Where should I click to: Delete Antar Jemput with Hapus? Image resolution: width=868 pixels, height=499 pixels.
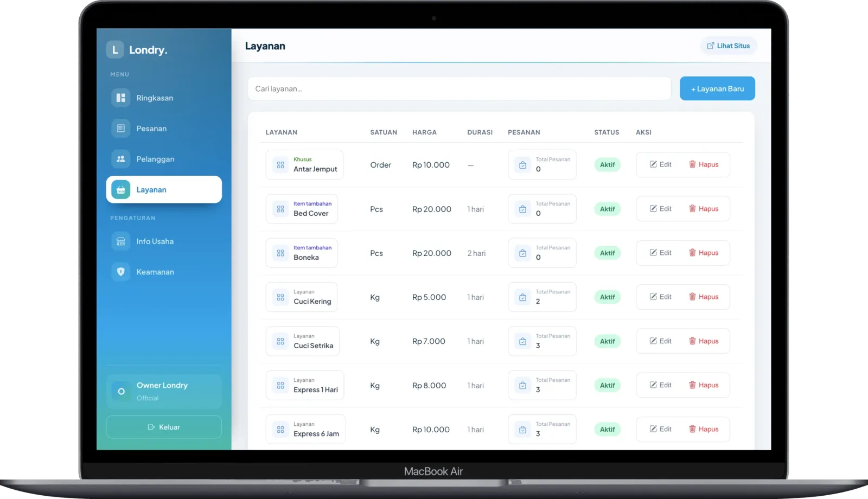pyautogui.click(x=704, y=164)
